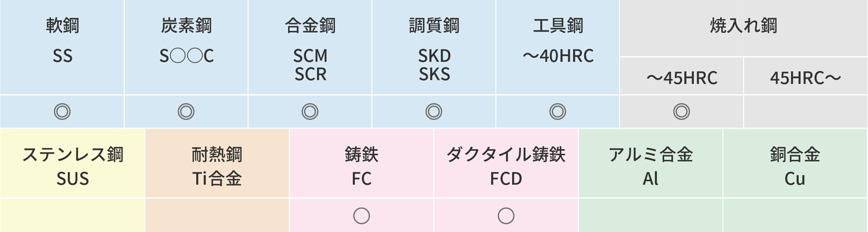Viewport: 868px width, 232px height.
Task: Click the single circle under ダクタイル鋳鉄 FCD
Action: tap(506, 215)
